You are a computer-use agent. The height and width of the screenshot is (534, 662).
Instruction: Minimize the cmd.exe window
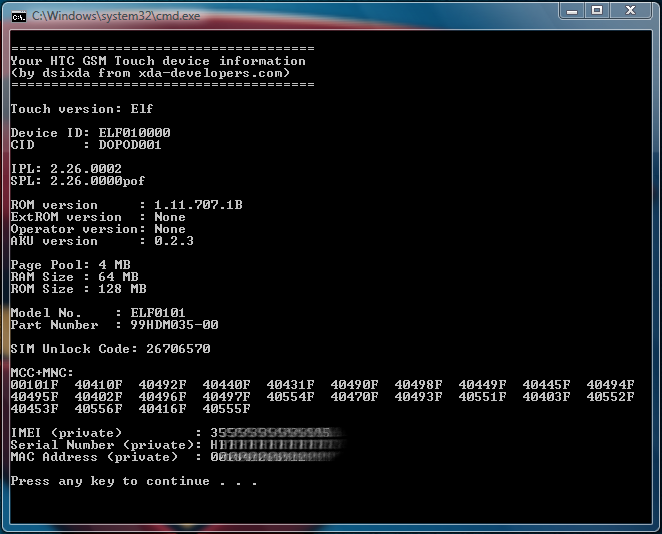[x=573, y=11]
